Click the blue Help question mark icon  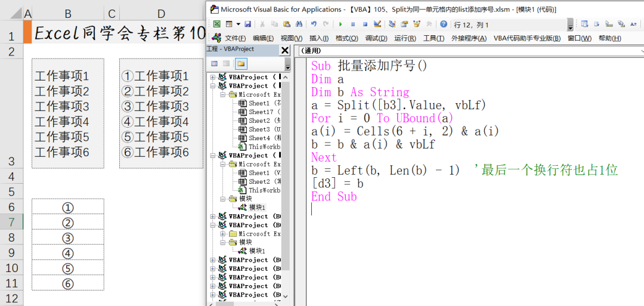click(x=443, y=24)
